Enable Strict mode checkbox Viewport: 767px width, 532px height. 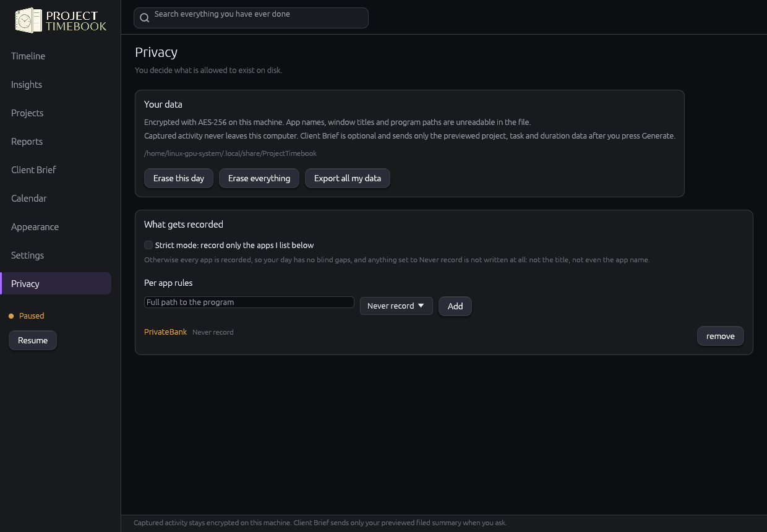coord(148,245)
